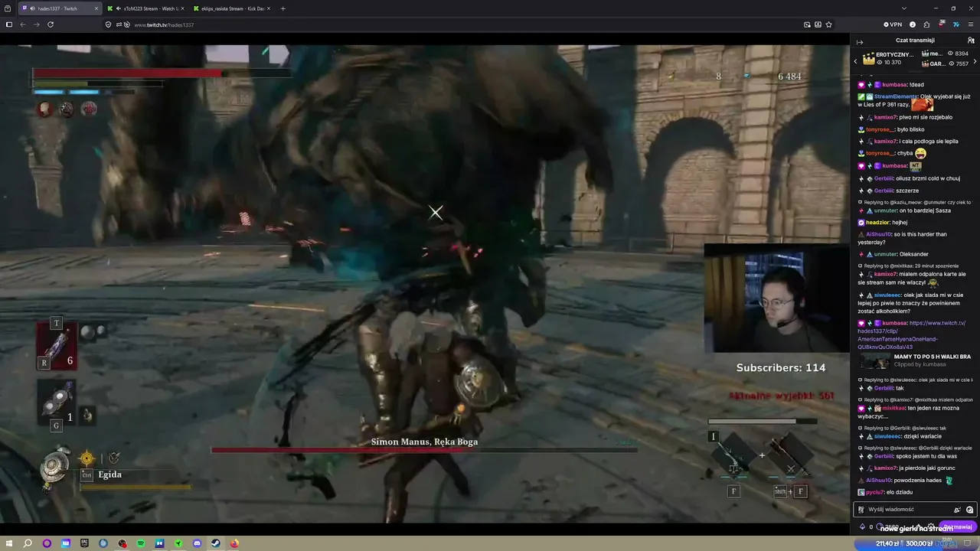Close the hades1337 - Twitch tab
Viewport: 980px width, 551px height.
(x=96, y=8)
